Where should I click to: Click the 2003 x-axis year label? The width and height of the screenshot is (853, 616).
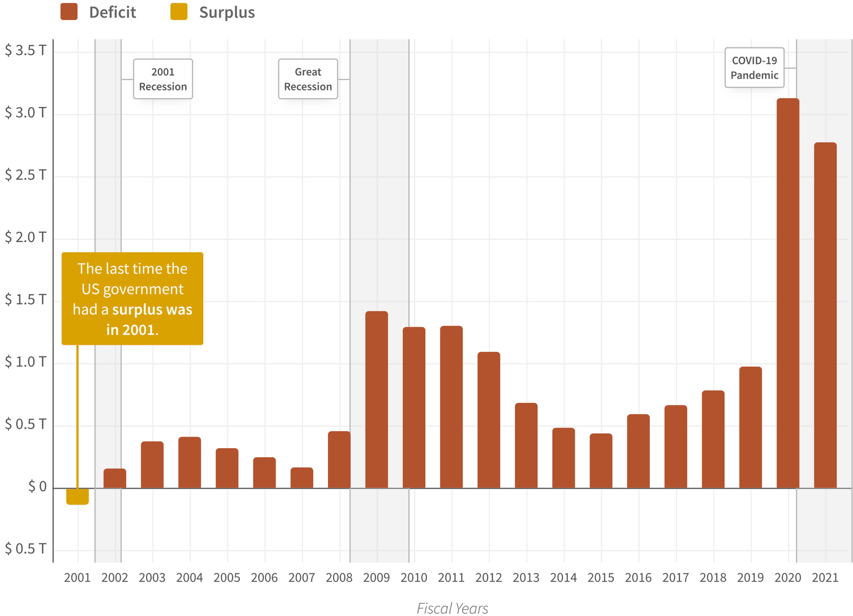click(152, 578)
